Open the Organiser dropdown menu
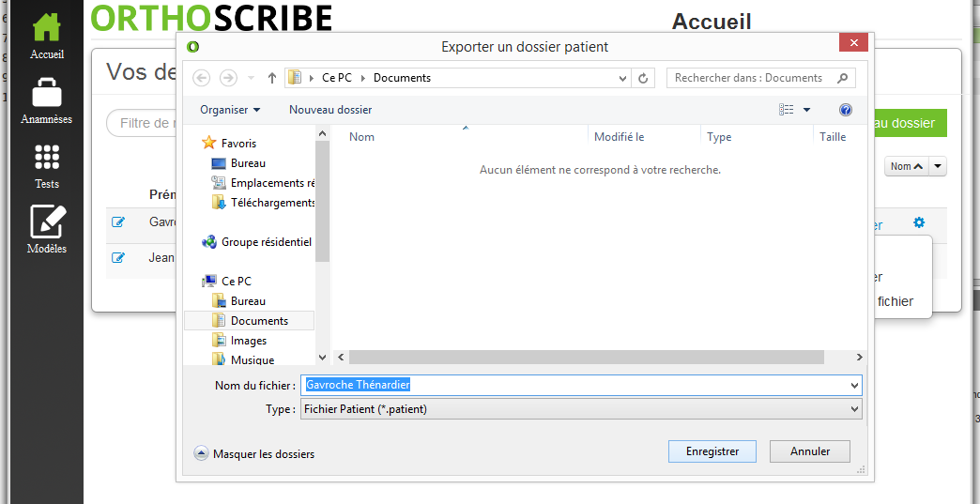This screenshot has height=504, width=980. (230, 110)
